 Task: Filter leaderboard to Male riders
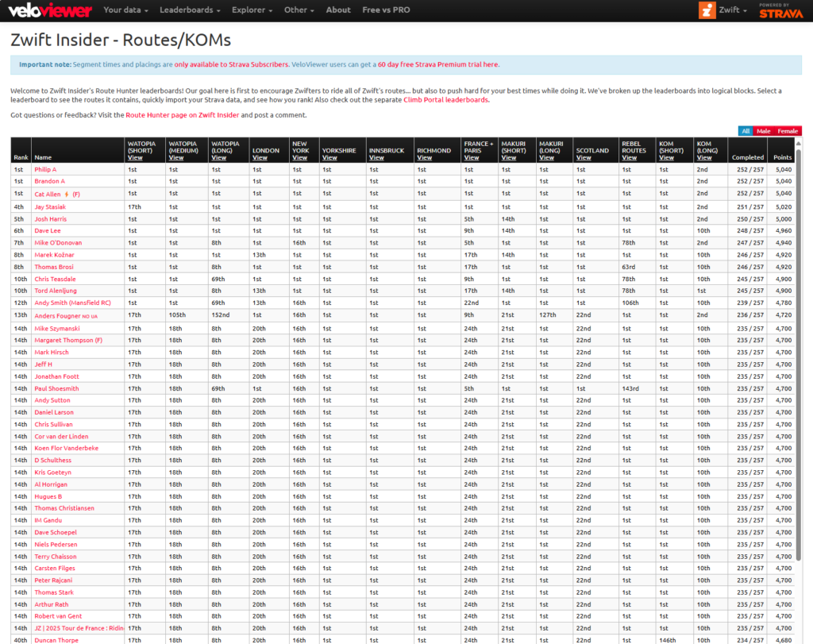pos(763,131)
